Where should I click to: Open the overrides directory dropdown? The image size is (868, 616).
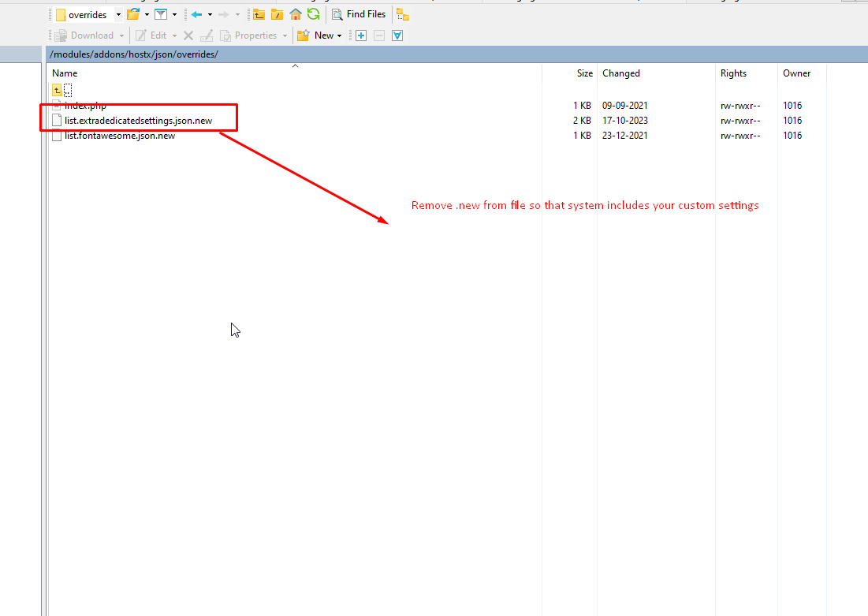pos(118,14)
